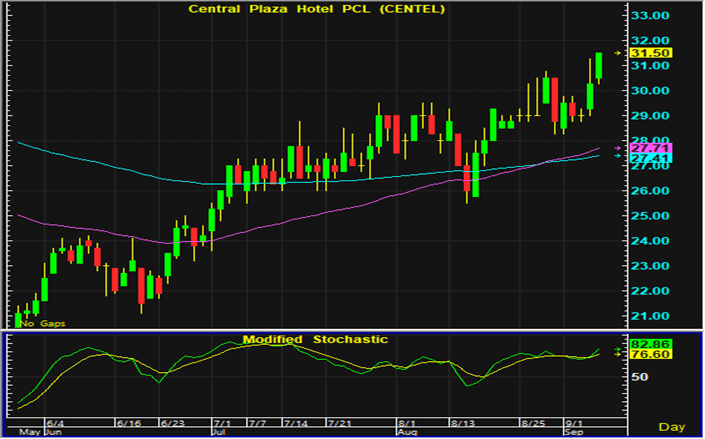Click the magenta arrow beside 27.71
The image size is (705, 439).
(x=617, y=147)
